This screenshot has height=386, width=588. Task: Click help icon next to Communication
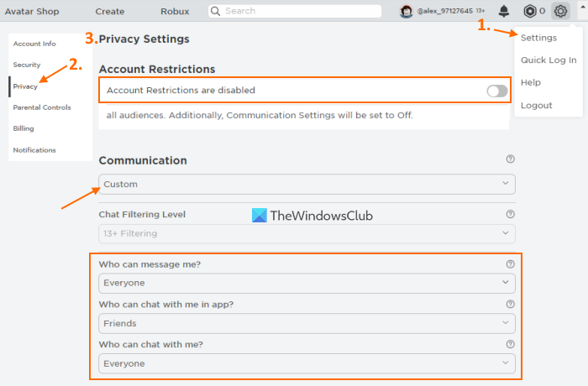click(x=510, y=159)
